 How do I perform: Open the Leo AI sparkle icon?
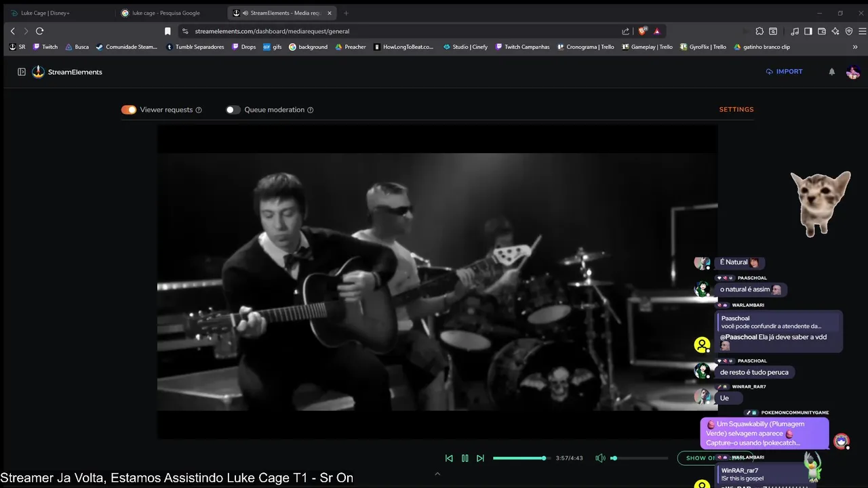pos(835,31)
